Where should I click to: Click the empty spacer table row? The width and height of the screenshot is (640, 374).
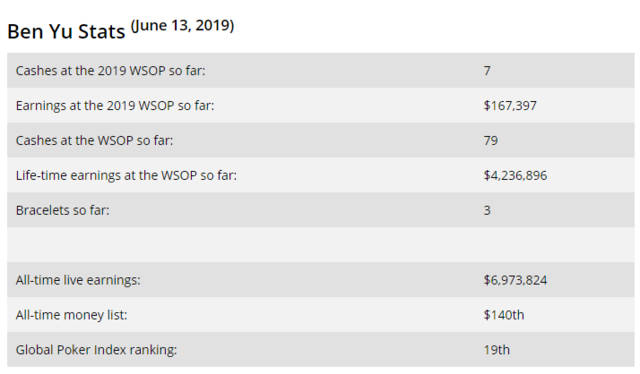tap(320, 245)
